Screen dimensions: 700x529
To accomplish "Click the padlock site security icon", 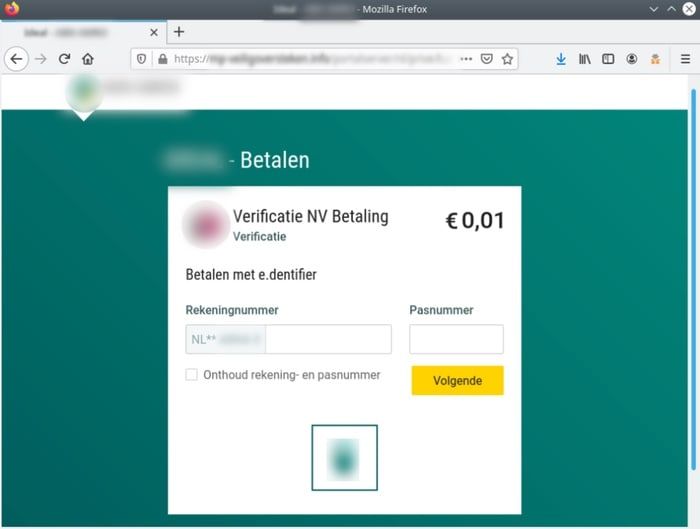I will [x=163, y=59].
